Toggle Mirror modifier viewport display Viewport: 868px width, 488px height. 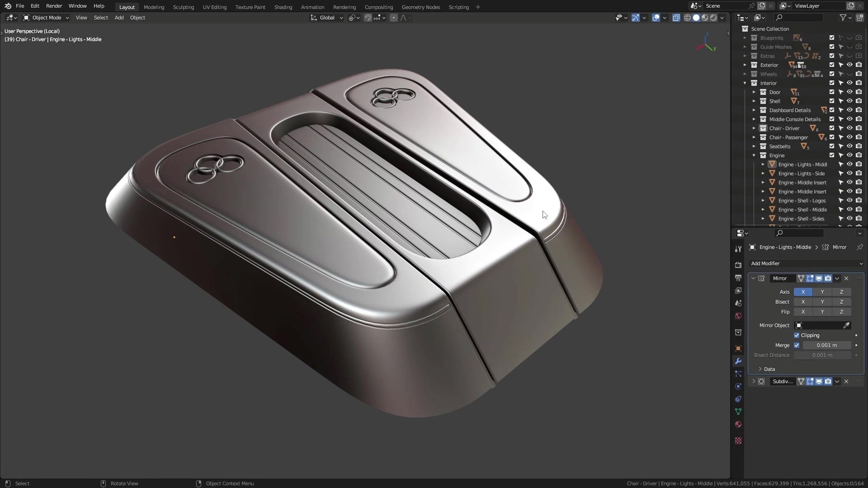click(819, 278)
